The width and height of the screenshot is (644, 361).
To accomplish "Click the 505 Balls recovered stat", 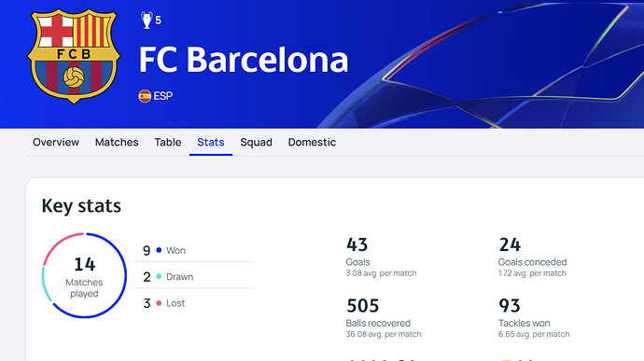I will click(x=384, y=318).
